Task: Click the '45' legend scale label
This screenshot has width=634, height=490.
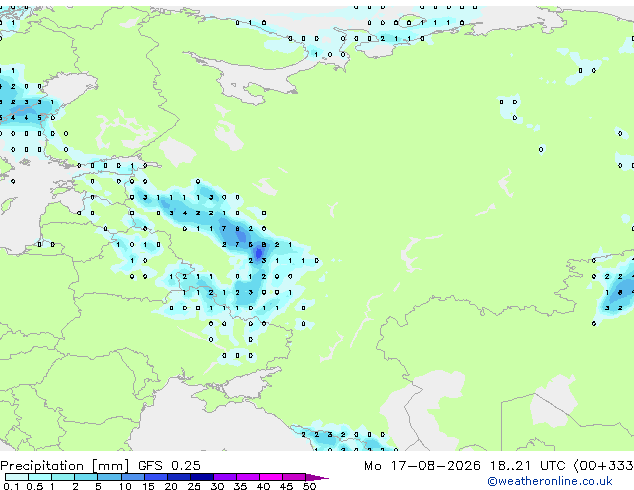Action: (x=286, y=486)
